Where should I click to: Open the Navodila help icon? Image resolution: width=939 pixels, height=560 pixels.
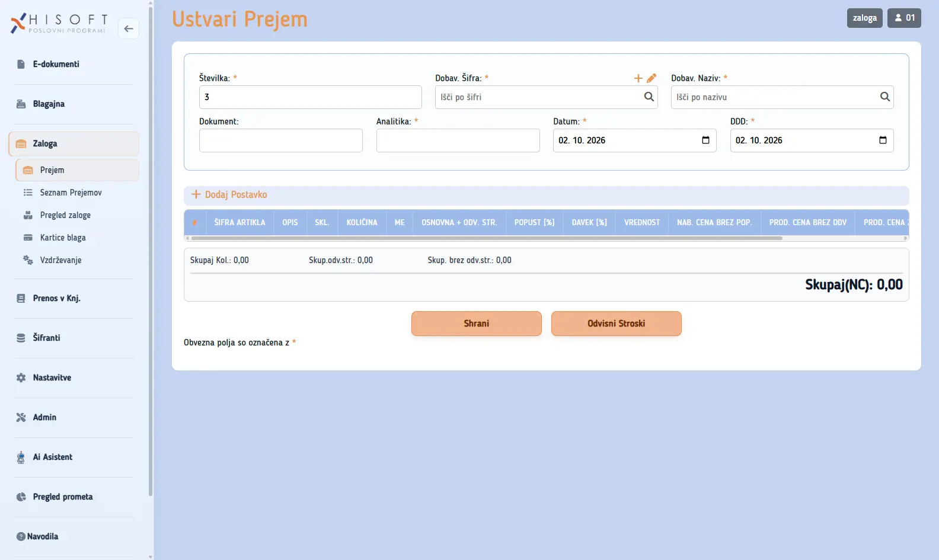click(x=21, y=537)
